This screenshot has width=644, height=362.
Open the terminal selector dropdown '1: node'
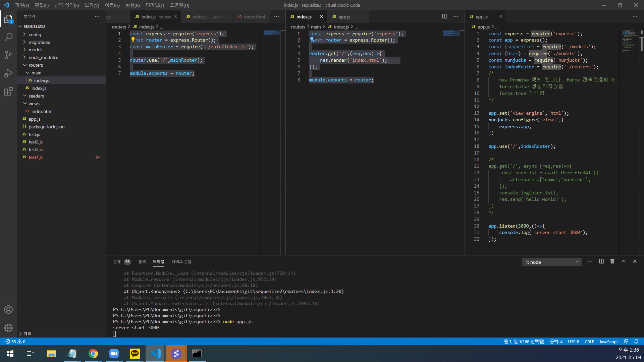[x=552, y=262]
